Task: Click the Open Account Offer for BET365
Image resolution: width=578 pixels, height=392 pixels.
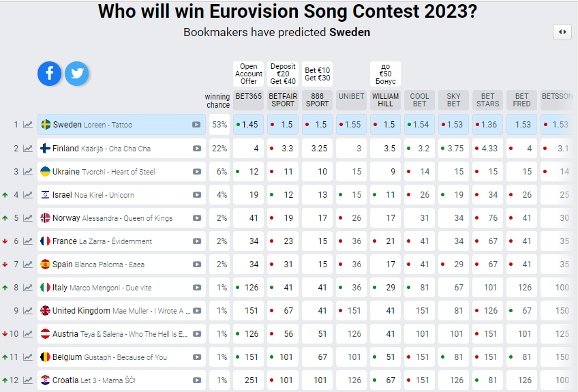Action: 249,74
